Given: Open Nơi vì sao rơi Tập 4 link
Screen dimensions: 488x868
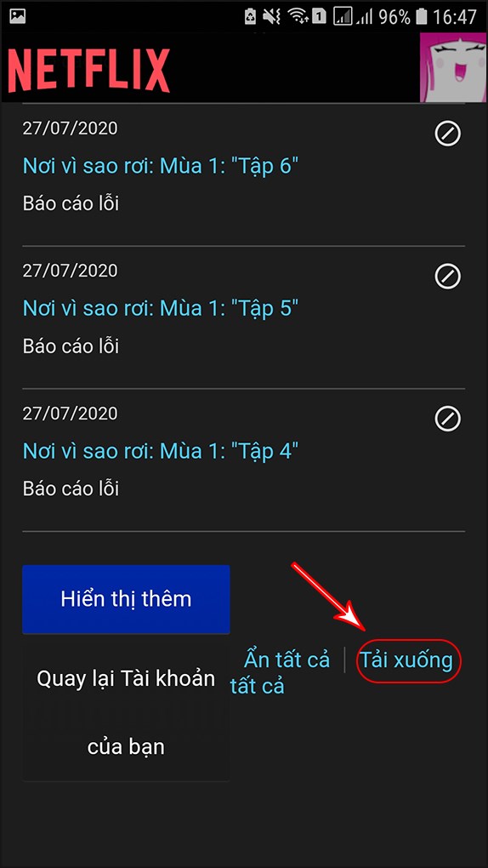Looking at the screenshot, I should 161,451.
